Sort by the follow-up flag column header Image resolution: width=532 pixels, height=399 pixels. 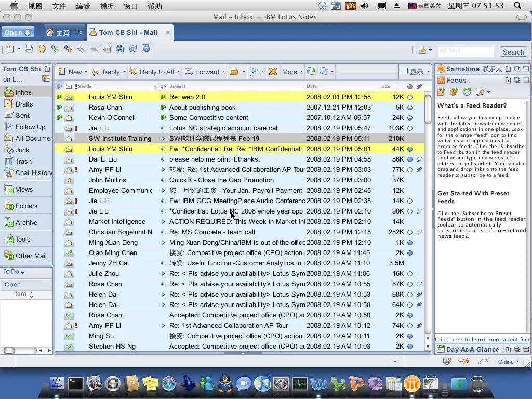(x=59, y=87)
